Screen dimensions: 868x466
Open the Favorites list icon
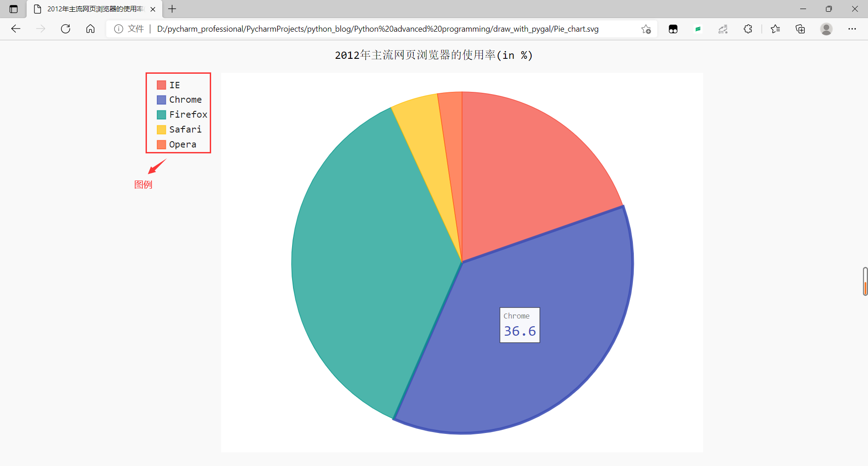pos(776,29)
